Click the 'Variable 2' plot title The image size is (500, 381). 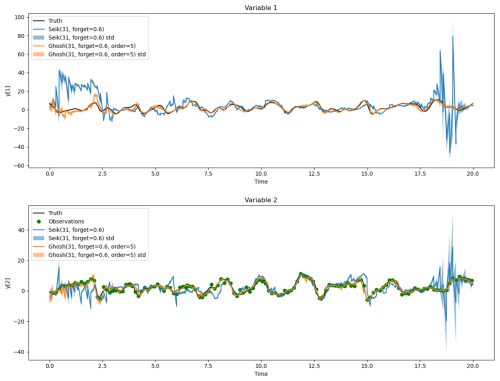coord(261,200)
